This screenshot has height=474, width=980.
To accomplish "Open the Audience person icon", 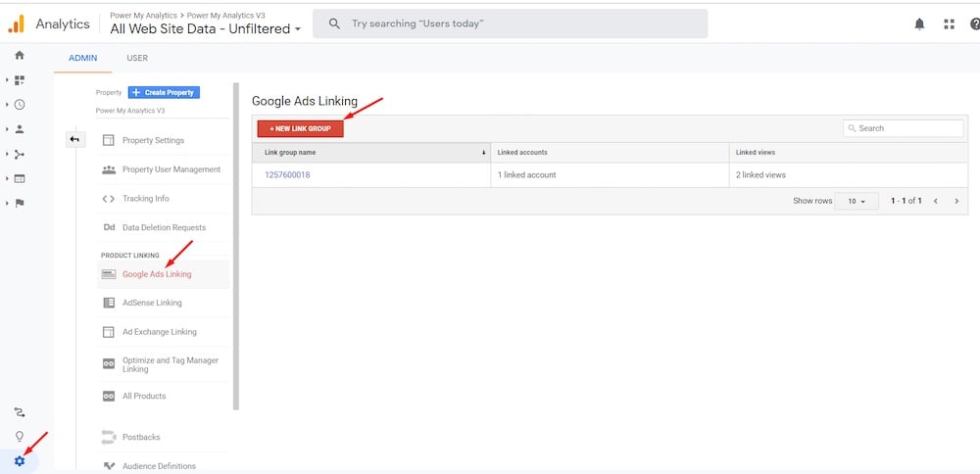I will click(20, 129).
